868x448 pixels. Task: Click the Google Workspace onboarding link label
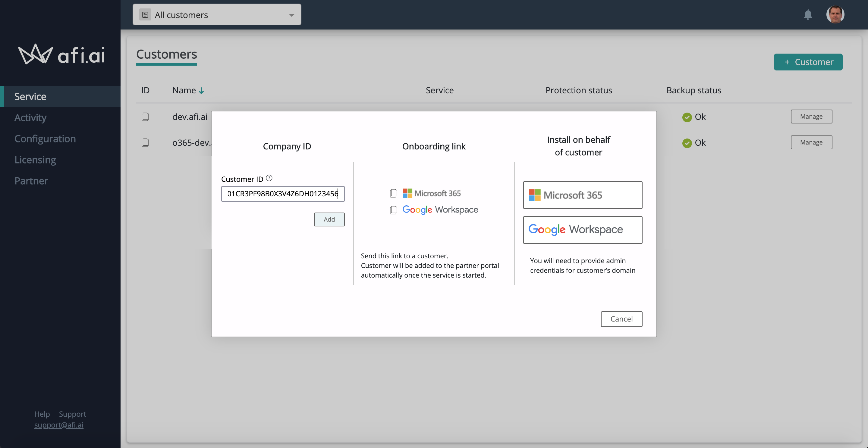tap(440, 210)
